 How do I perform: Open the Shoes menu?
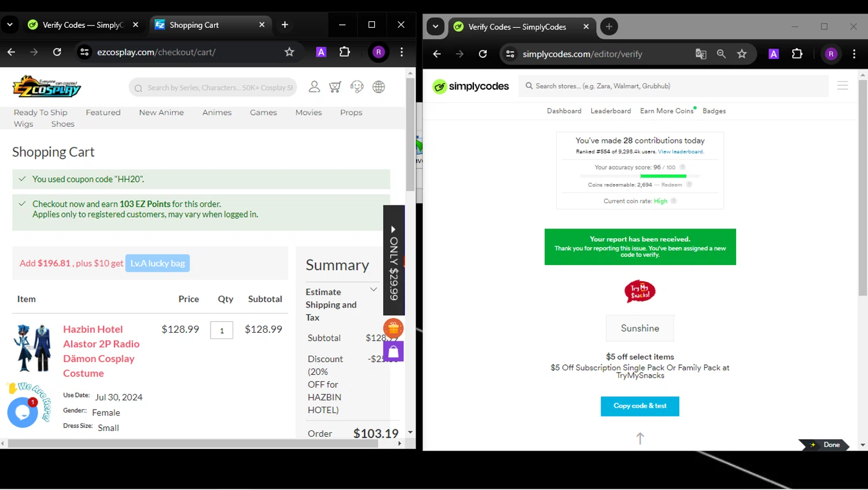coord(62,124)
